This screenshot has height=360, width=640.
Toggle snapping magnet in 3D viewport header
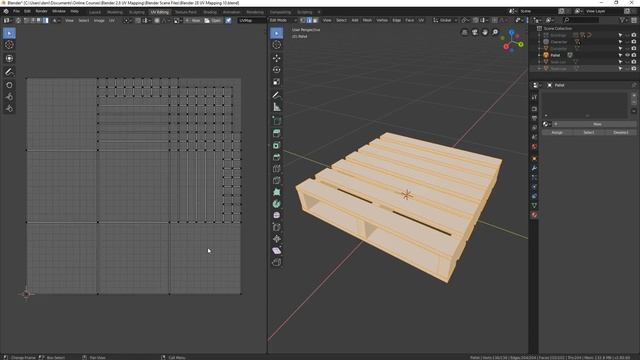click(476, 20)
